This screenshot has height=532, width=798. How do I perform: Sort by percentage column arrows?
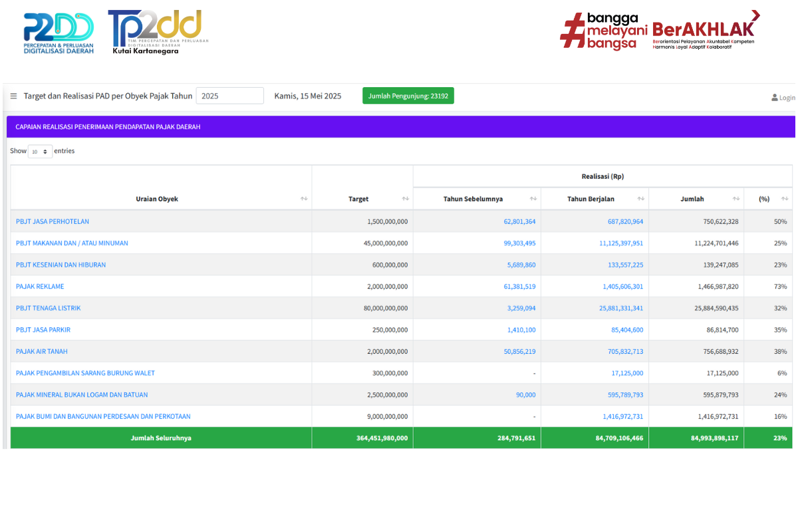point(785,199)
